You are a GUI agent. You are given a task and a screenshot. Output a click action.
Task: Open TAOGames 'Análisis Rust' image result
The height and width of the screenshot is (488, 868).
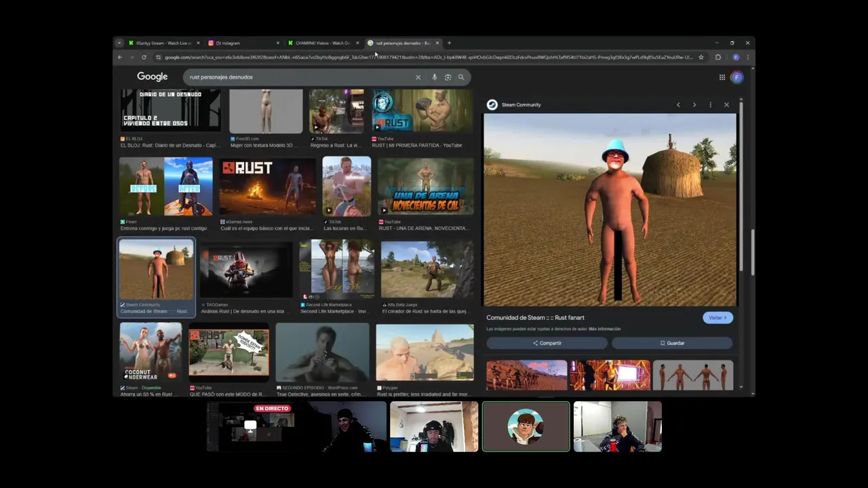[x=246, y=278]
